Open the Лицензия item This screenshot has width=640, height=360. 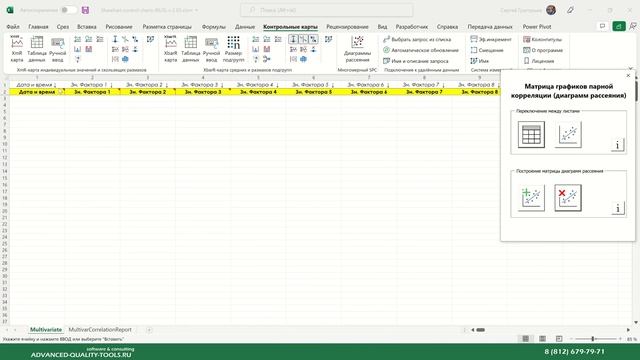click(538, 61)
